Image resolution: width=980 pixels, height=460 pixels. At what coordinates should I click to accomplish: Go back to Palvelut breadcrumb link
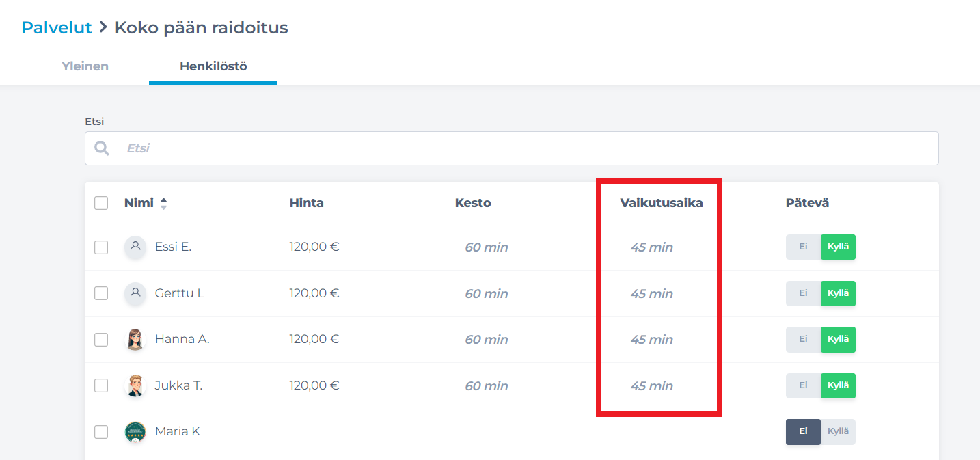[x=57, y=28]
